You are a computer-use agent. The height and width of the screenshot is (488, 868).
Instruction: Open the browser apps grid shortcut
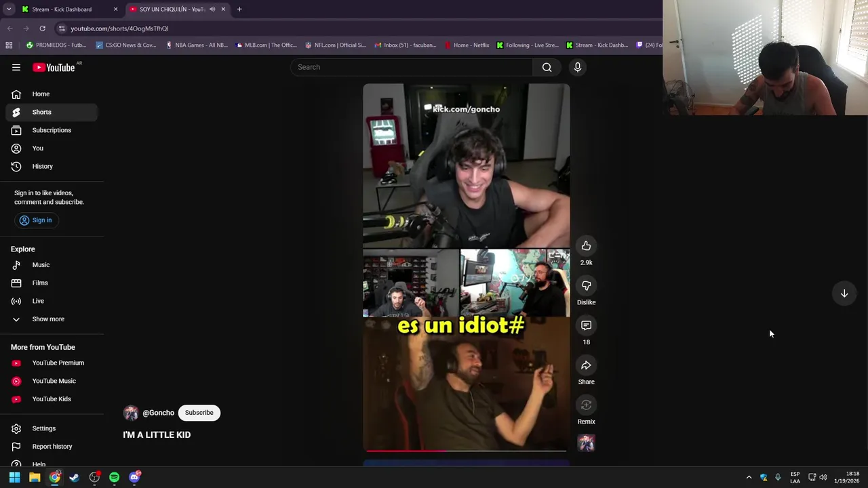click(x=9, y=45)
